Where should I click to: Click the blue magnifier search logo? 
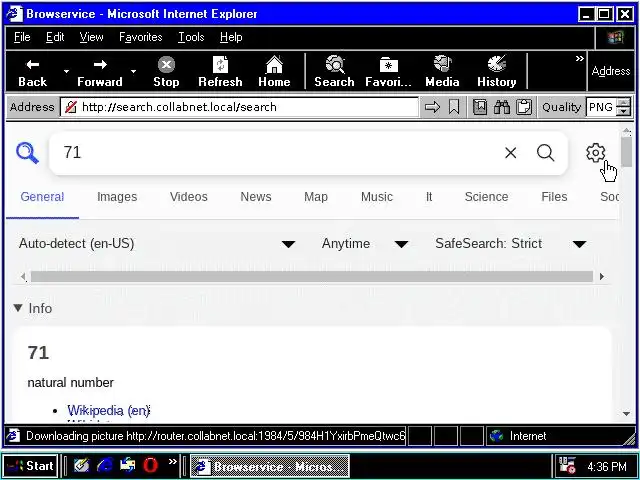[27, 153]
